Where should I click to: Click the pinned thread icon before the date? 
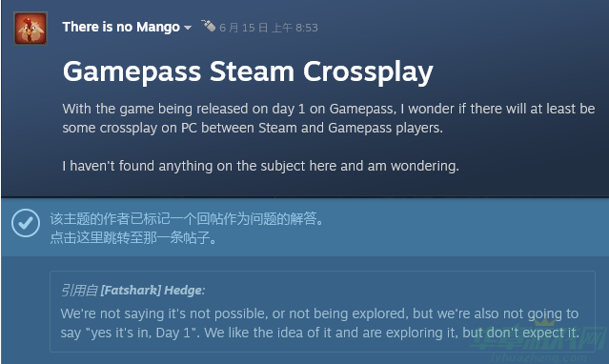point(208,26)
